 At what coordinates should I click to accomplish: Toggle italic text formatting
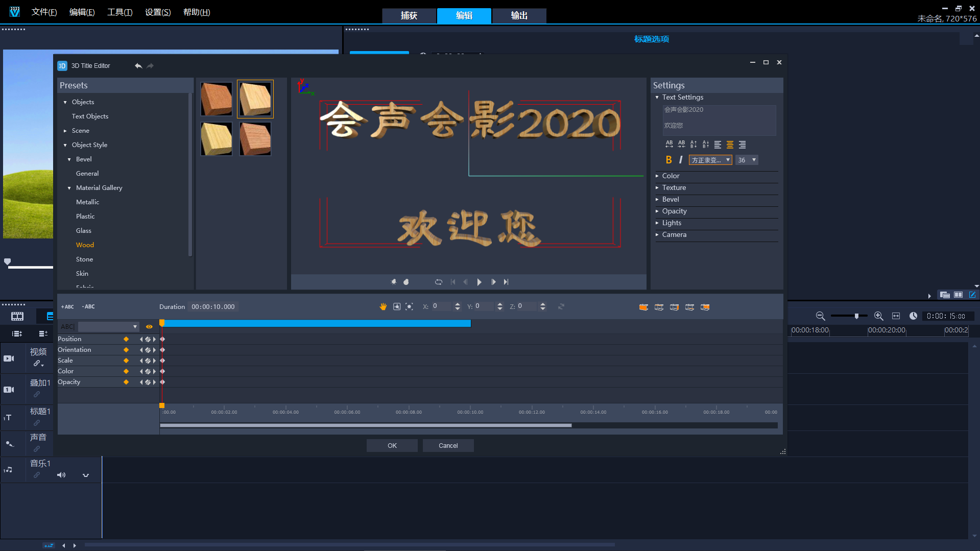[681, 160]
